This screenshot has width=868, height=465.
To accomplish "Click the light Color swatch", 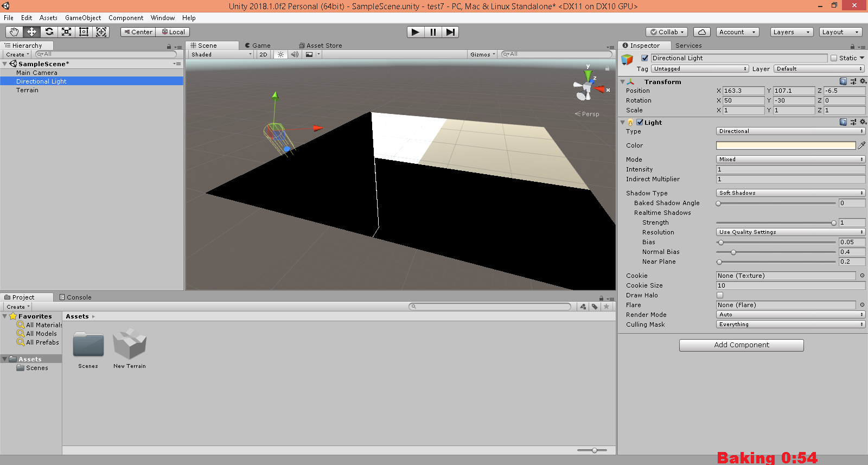I will [786, 145].
